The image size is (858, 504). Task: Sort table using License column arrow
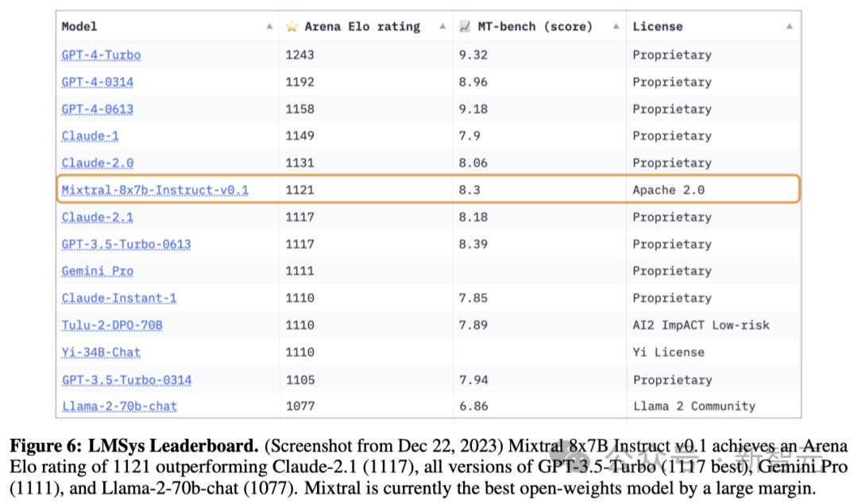pyautogui.click(x=789, y=26)
